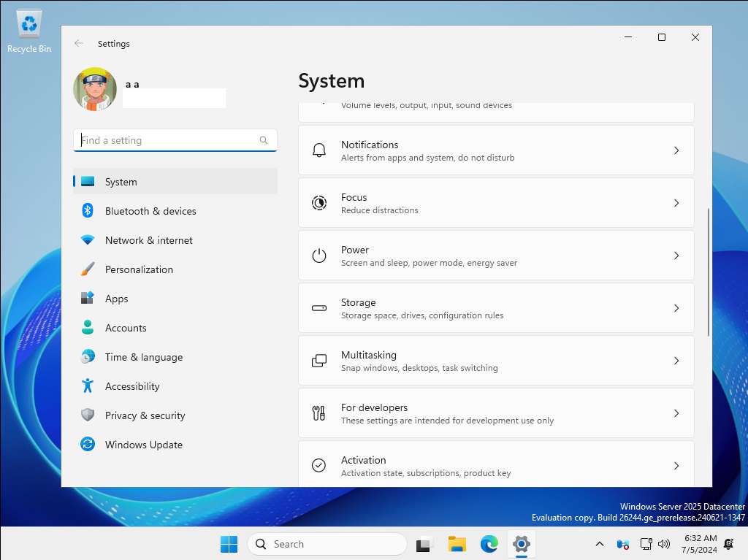Image resolution: width=748 pixels, height=560 pixels.
Task: Open Storage settings title
Action: pyautogui.click(x=358, y=302)
